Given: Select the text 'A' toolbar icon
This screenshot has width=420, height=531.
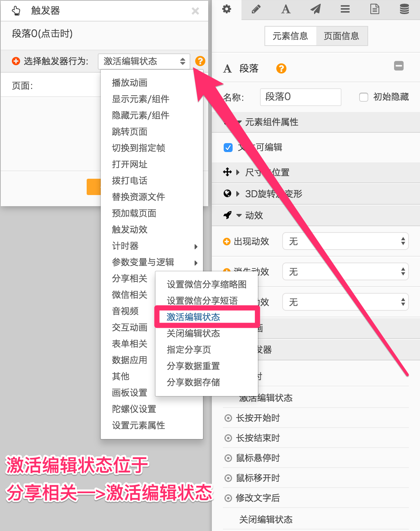Looking at the screenshot, I should point(286,9).
